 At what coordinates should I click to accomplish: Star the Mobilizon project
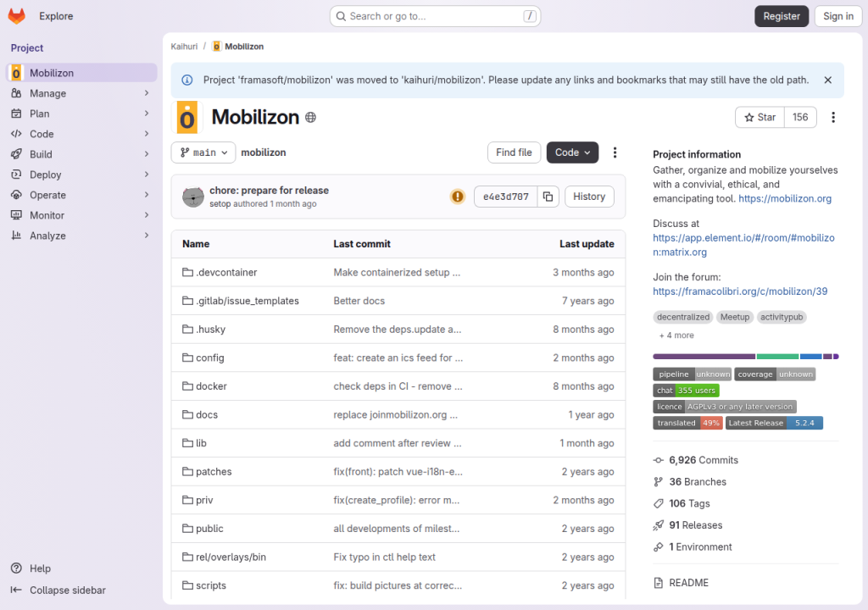coord(760,118)
